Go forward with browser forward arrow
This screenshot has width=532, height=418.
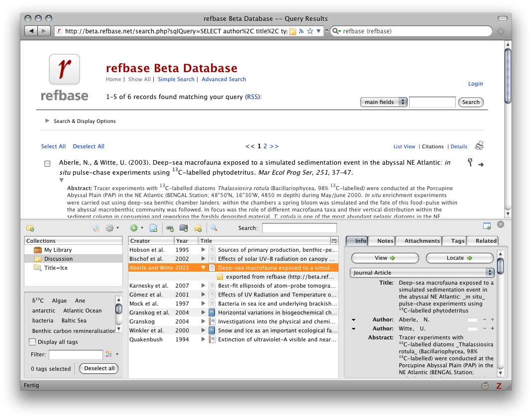pos(44,31)
